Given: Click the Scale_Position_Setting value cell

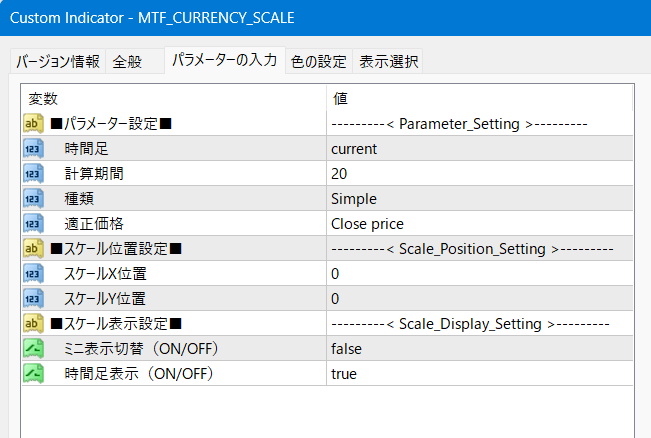Looking at the screenshot, I should click(480, 248).
